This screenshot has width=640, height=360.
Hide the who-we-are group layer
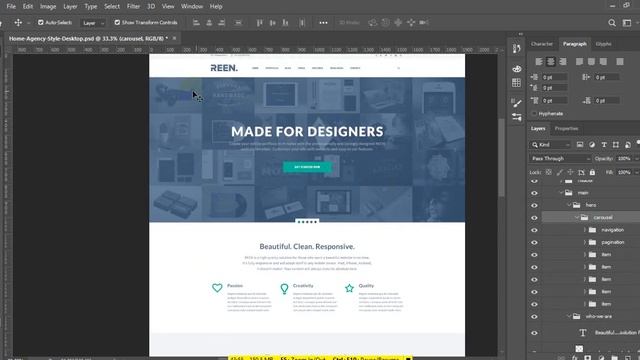pyautogui.click(x=534, y=316)
